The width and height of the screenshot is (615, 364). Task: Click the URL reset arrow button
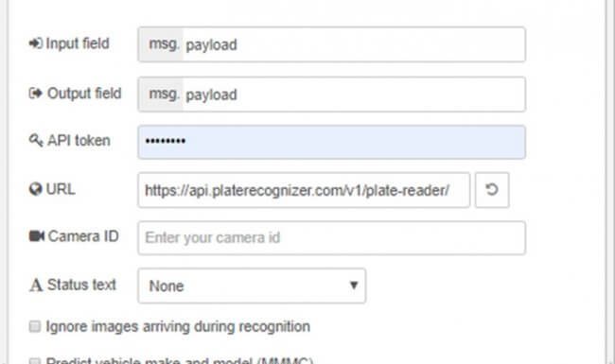click(492, 190)
